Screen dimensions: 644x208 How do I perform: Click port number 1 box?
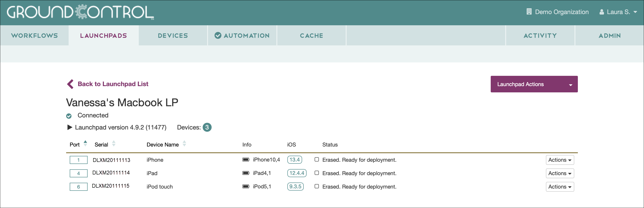pyautogui.click(x=78, y=160)
